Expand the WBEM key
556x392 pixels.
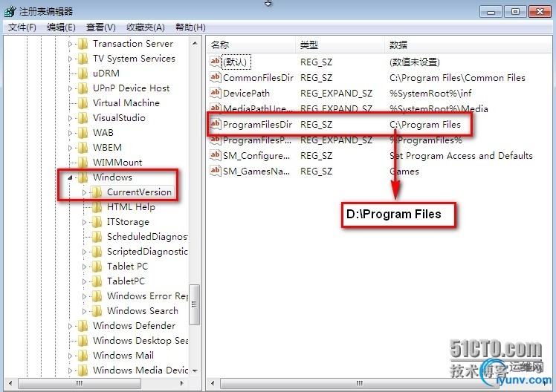[x=70, y=148]
